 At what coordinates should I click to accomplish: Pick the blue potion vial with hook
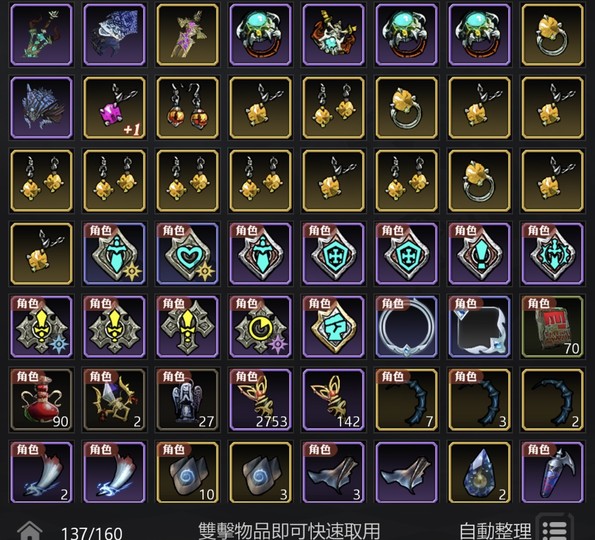tap(552, 472)
